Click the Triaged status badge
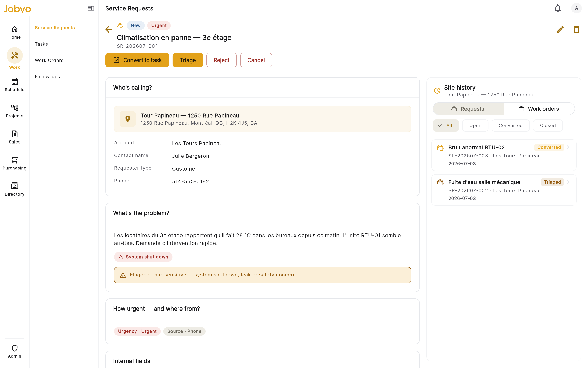This screenshot has width=588, height=368. click(552, 182)
